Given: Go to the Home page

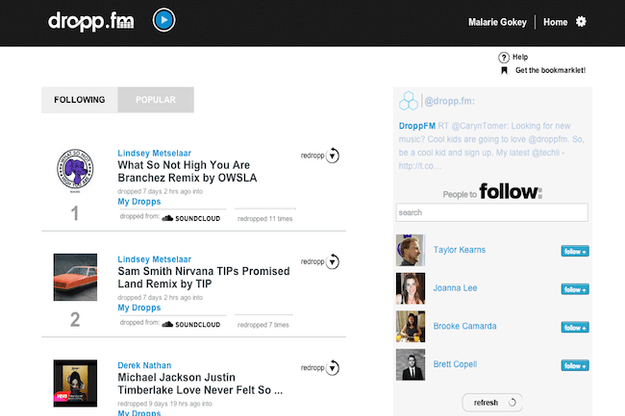Looking at the screenshot, I should click(555, 22).
